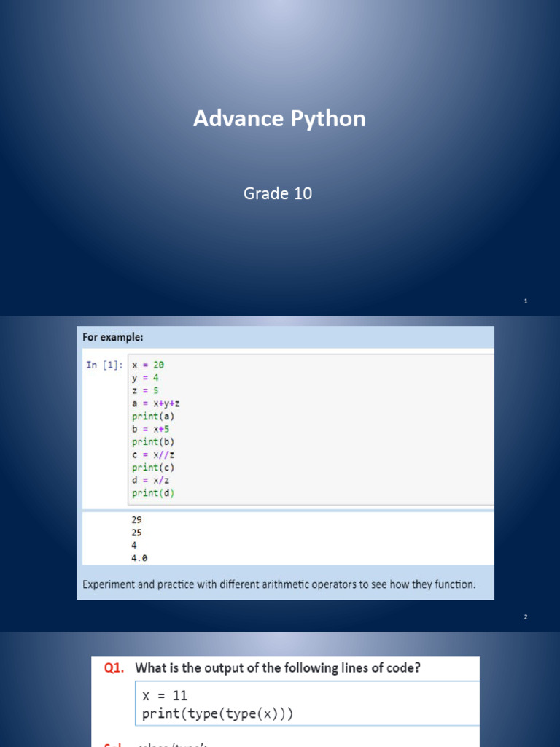Click the 'In [1]:' cell prompt
Screen dimensions: 560x747
click(x=104, y=365)
